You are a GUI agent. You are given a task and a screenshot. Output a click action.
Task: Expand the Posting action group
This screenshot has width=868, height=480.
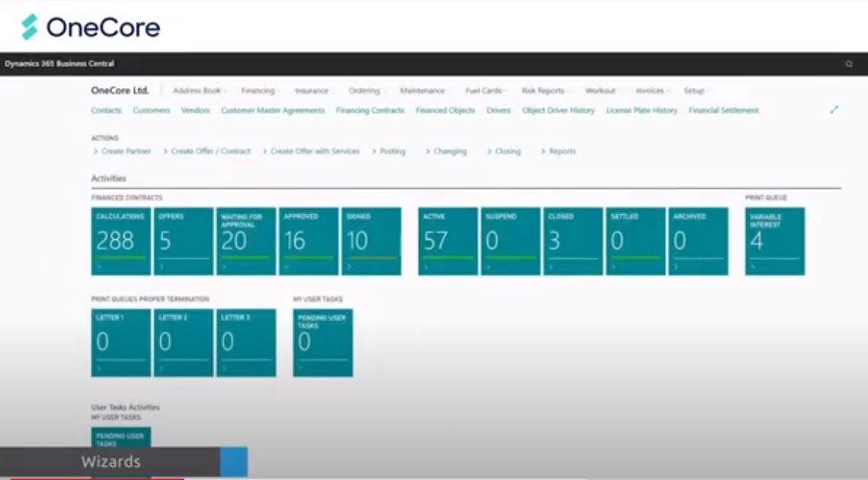(x=389, y=151)
